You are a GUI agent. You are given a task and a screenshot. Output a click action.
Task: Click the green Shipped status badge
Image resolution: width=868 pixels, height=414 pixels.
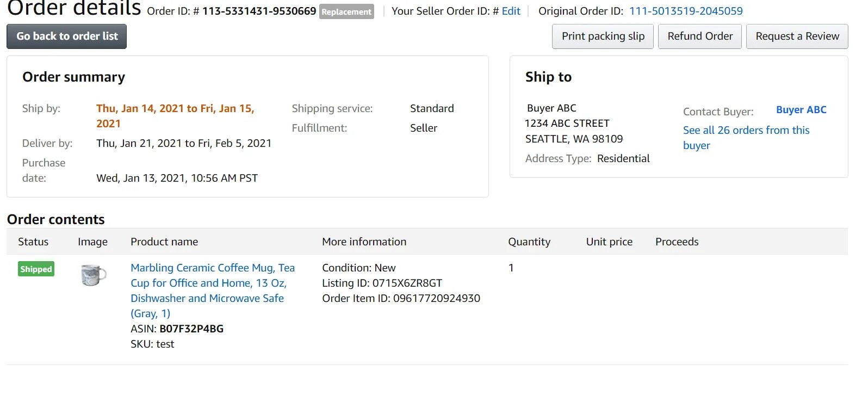coord(36,269)
